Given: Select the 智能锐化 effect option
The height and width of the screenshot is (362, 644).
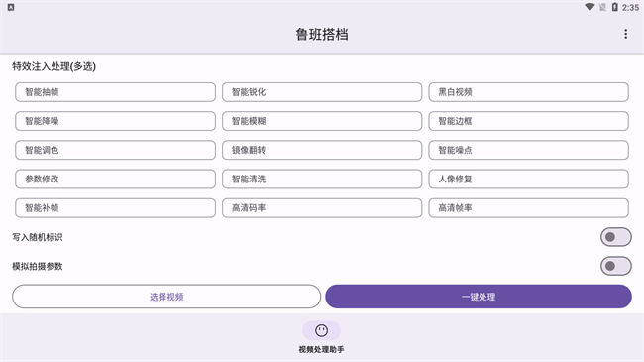Looking at the screenshot, I should 322,92.
